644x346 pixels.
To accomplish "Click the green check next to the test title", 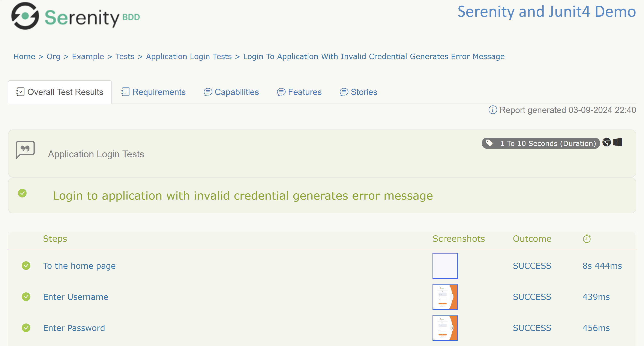I will tap(23, 194).
